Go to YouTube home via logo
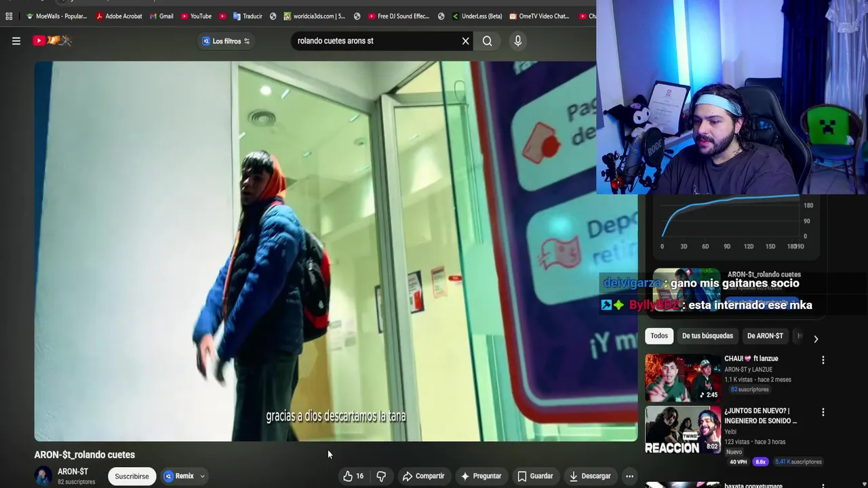The height and width of the screenshot is (488, 868). [52, 41]
